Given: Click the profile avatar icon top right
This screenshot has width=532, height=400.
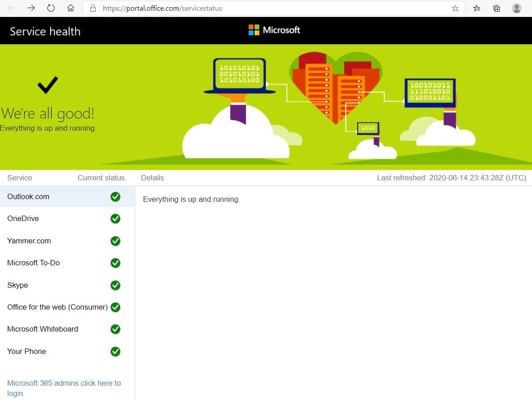Looking at the screenshot, I should click(516, 8).
